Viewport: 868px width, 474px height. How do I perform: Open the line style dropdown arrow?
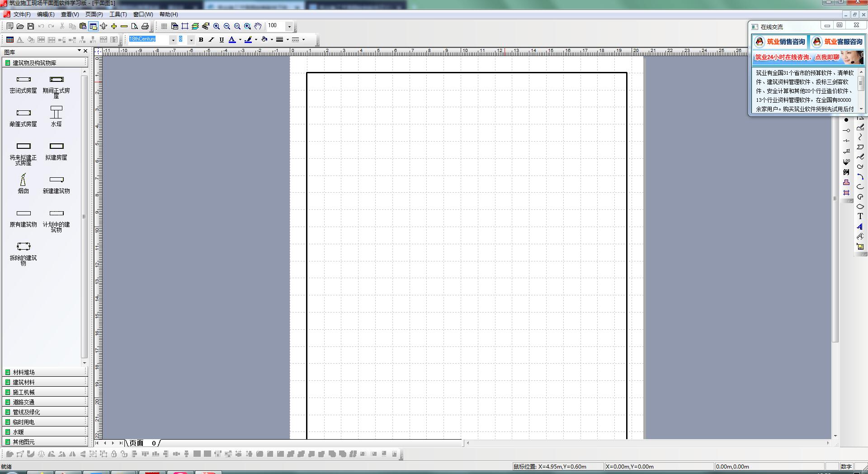(303, 40)
